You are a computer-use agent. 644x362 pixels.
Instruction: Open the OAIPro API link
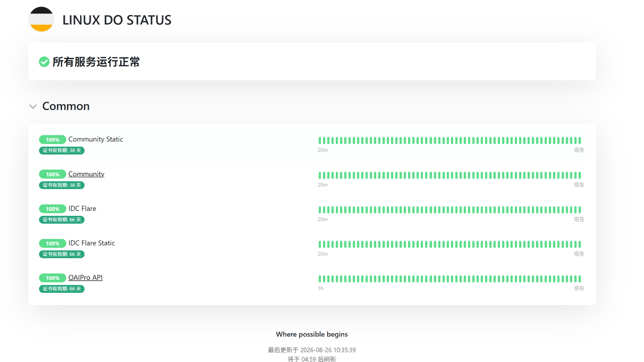coord(85,278)
